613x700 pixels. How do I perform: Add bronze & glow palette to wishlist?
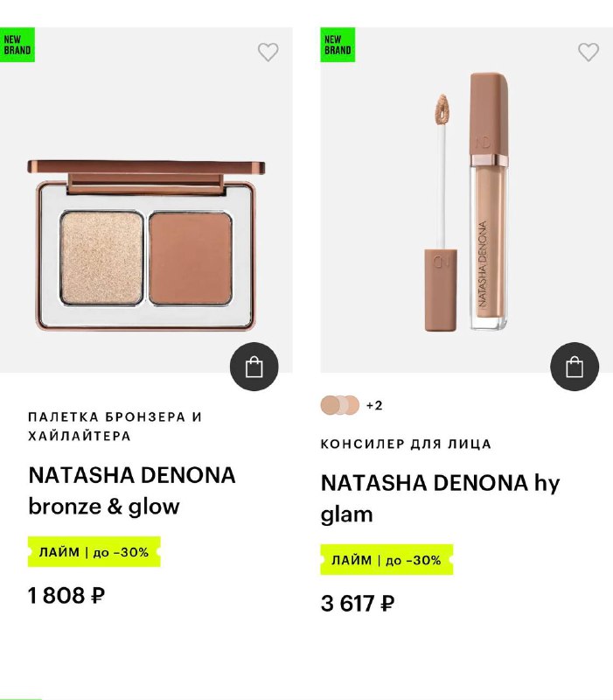[268, 52]
